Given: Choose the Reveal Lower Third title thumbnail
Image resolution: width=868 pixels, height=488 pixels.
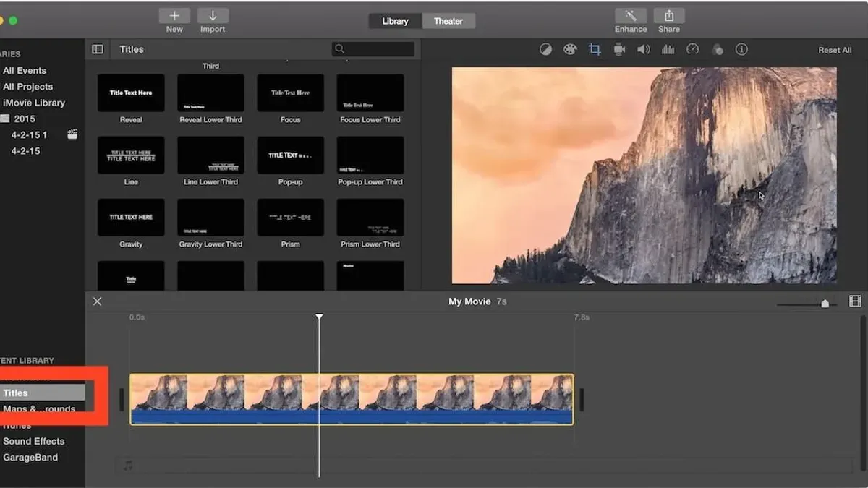Looking at the screenshot, I should tap(210, 93).
